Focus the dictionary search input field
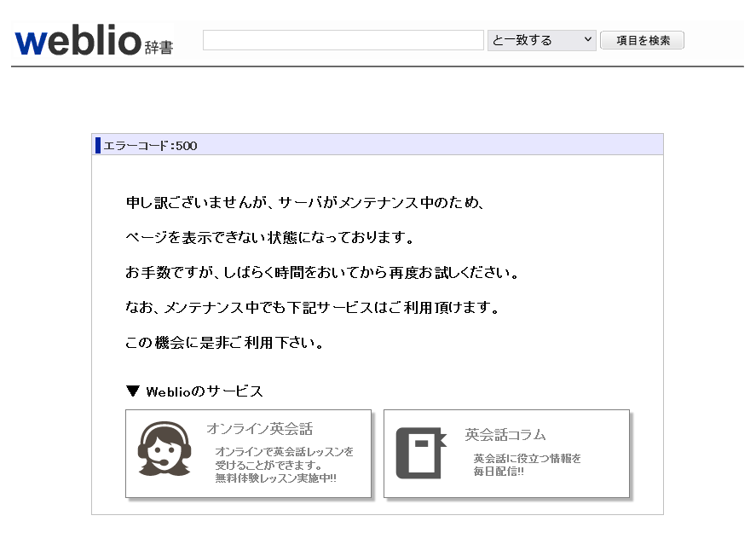 343,40
